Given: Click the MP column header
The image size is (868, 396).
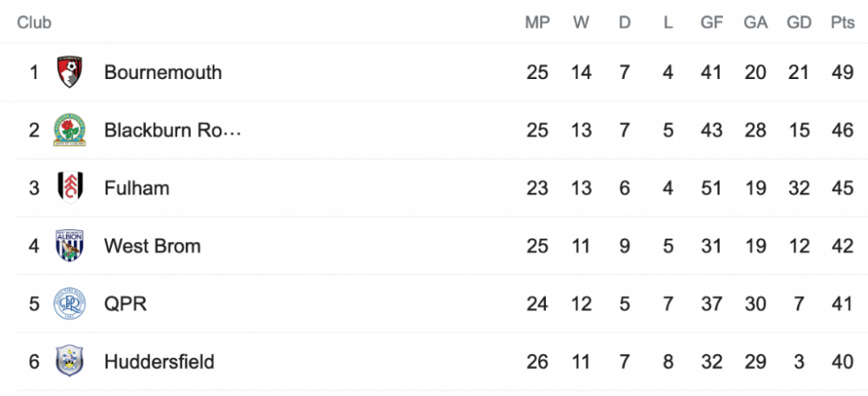Looking at the screenshot, I should [x=537, y=23].
